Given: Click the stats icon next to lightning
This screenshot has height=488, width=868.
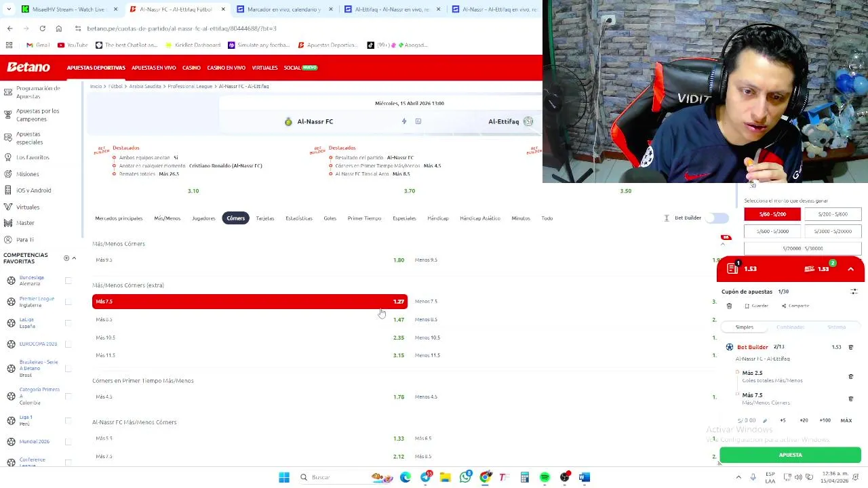Looking at the screenshot, I should coord(418,121).
